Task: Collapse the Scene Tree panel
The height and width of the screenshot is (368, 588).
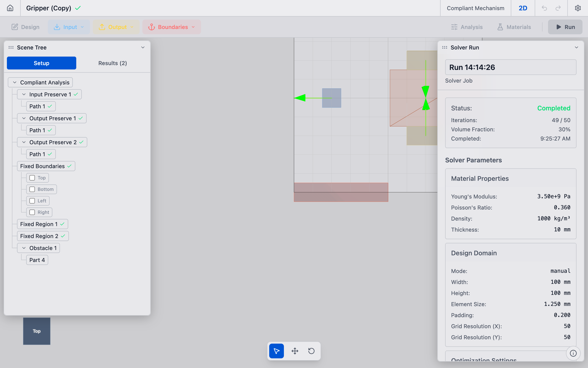Action: pyautogui.click(x=143, y=47)
